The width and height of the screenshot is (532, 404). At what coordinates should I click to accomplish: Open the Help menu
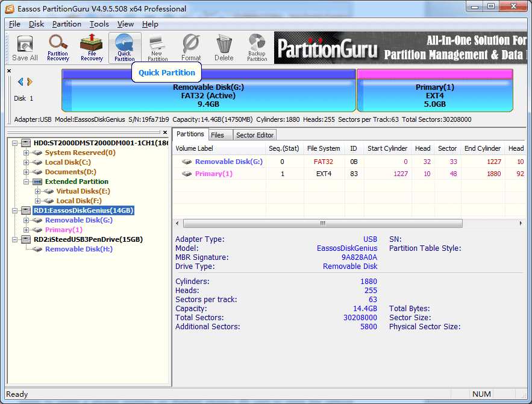coord(150,24)
